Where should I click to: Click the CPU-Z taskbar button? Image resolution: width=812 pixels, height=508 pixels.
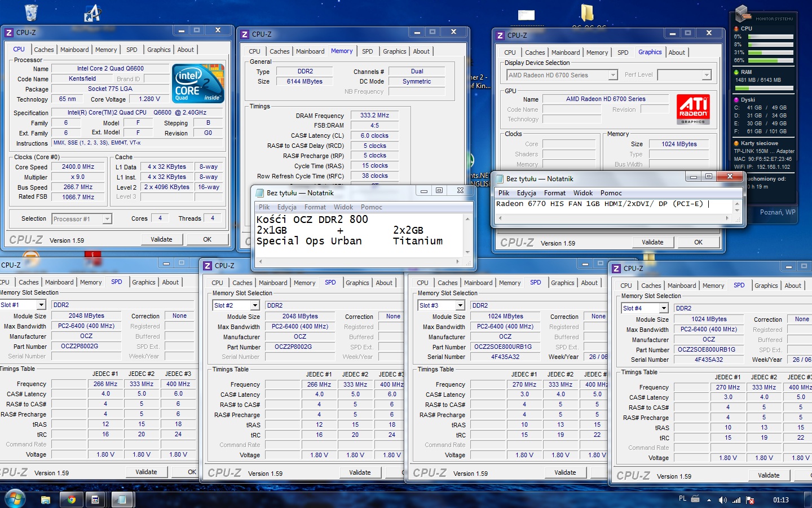click(95, 500)
